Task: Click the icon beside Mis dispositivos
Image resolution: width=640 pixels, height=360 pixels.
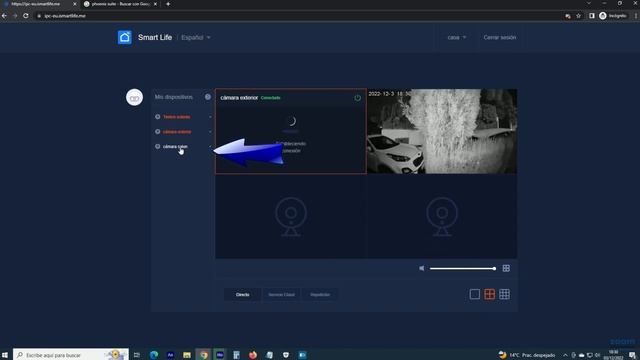Action: 208,97
